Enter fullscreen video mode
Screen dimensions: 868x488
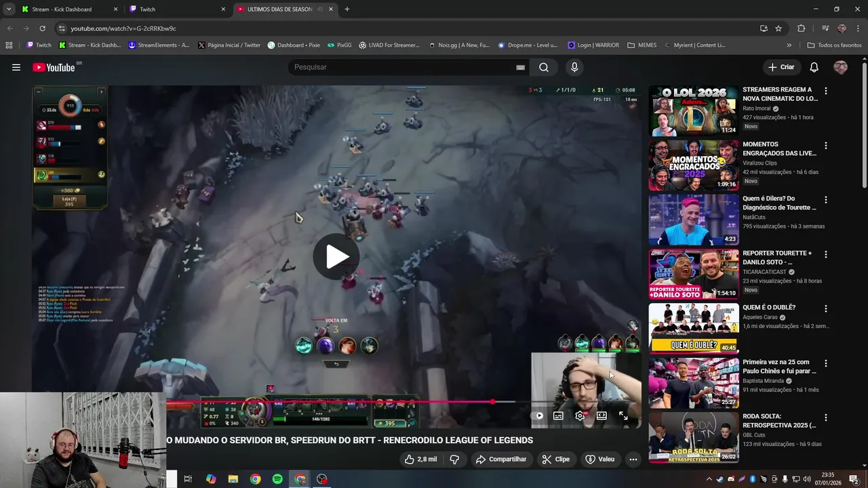pyautogui.click(x=623, y=415)
